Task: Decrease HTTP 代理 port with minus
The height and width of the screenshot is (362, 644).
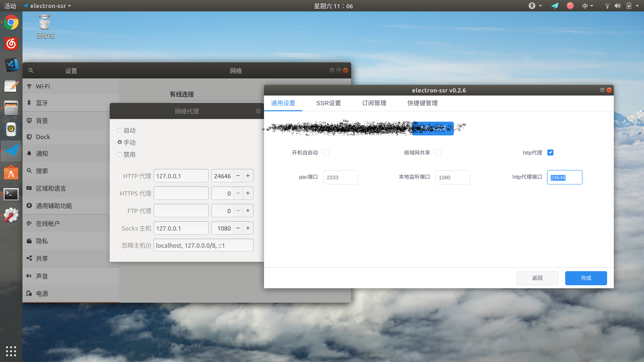Action: 238,176
